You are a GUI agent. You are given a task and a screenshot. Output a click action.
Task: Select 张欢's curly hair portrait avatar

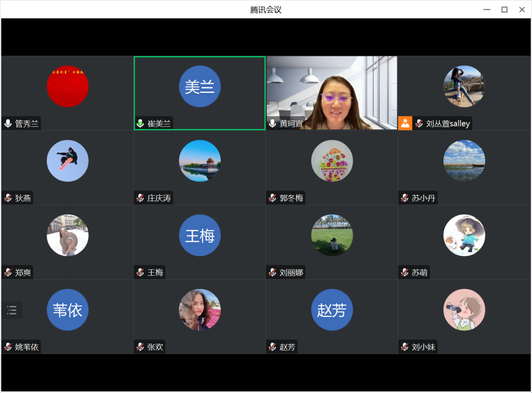click(x=200, y=310)
